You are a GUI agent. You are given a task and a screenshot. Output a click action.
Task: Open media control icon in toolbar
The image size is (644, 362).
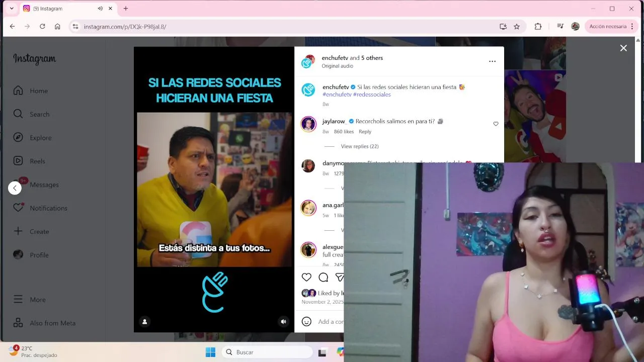[x=560, y=27]
